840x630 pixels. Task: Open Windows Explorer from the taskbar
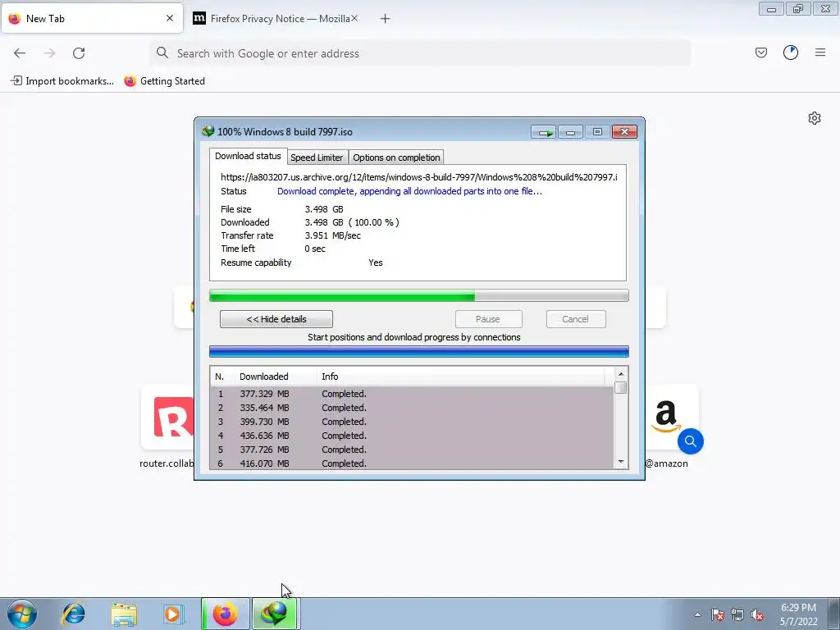(x=123, y=614)
